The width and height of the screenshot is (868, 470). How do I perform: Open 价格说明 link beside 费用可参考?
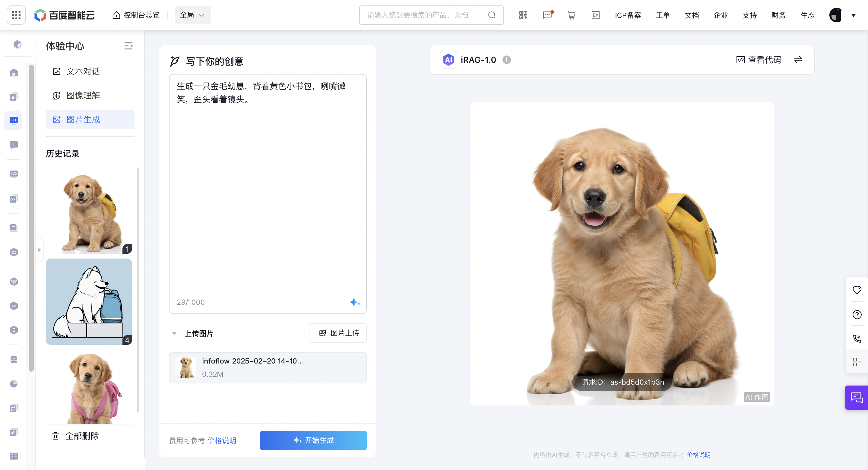point(222,440)
